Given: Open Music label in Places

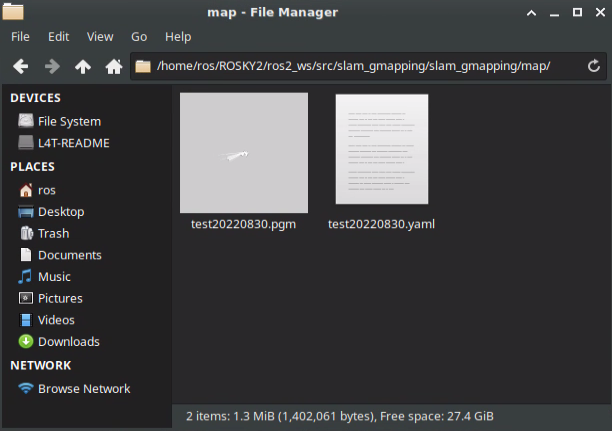Looking at the screenshot, I should pyautogui.click(x=54, y=277).
